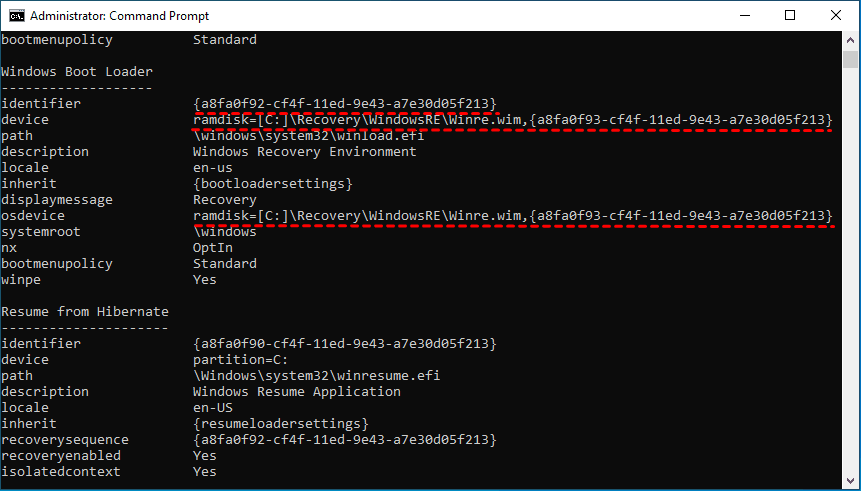Click the Command Prompt title bar icon
Screen dimensions: 861x491
14,16
